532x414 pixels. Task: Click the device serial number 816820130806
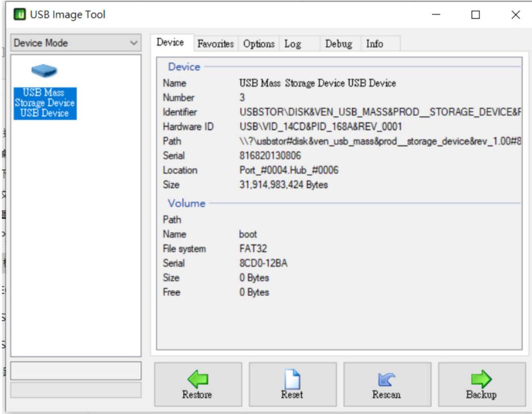270,156
